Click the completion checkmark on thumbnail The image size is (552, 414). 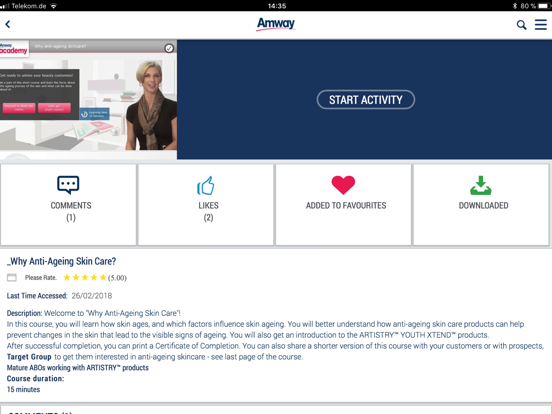[169, 48]
